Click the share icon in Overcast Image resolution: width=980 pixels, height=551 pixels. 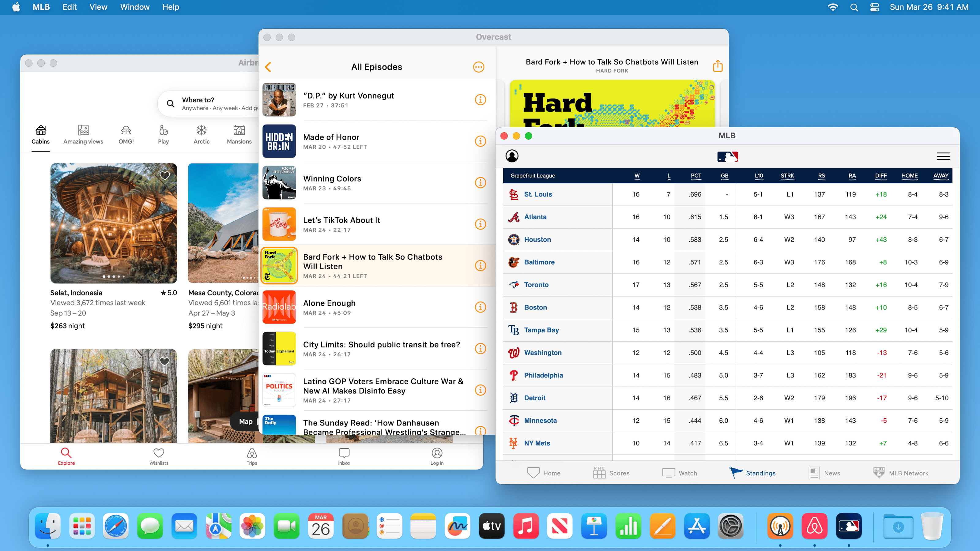[x=718, y=66]
